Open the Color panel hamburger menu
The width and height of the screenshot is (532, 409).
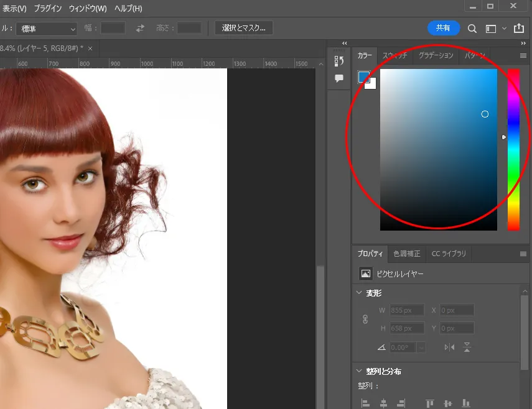(523, 55)
